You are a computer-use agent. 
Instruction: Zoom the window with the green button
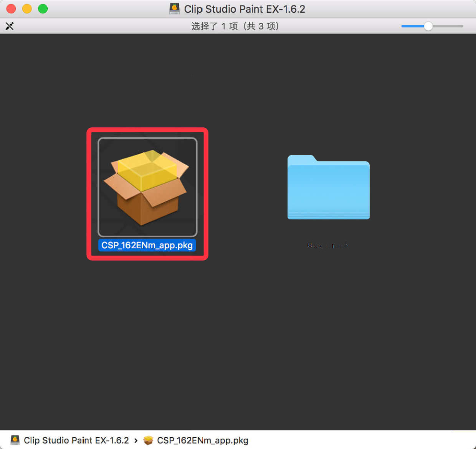43,9
